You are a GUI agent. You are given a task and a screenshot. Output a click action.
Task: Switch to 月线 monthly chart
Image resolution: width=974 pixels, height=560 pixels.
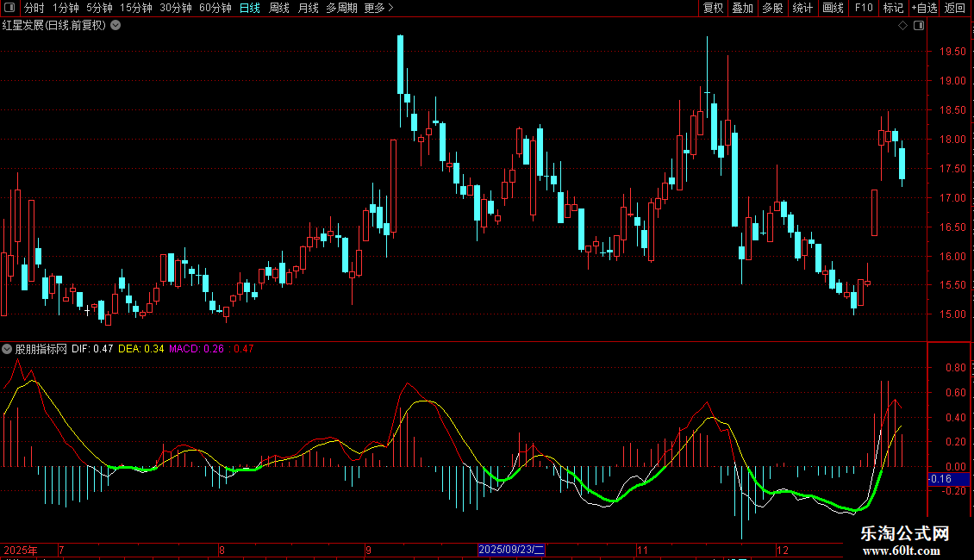[308, 8]
